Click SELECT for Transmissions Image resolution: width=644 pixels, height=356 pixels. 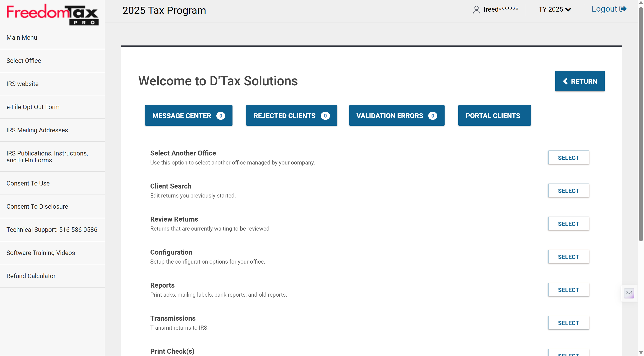(x=568, y=323)
